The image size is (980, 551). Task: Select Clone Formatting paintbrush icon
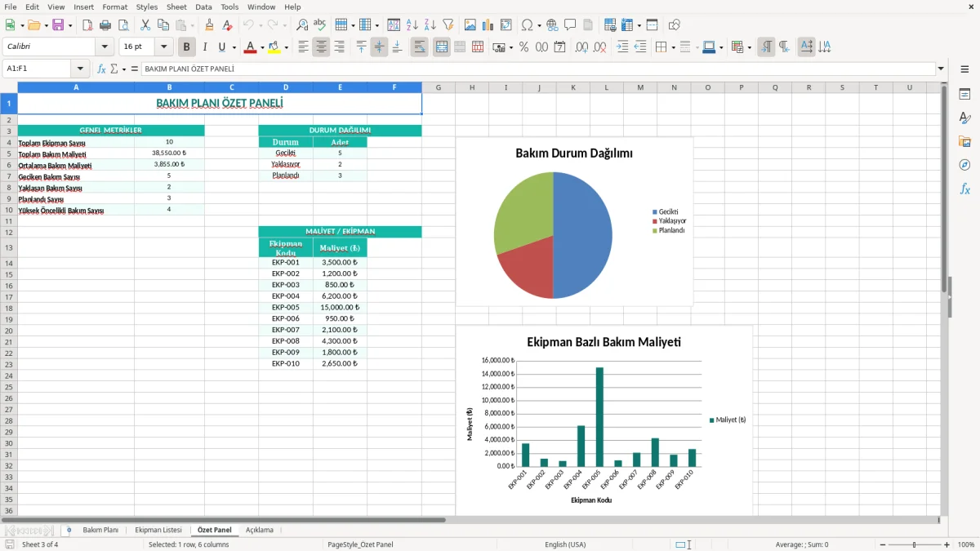[209, 25]
